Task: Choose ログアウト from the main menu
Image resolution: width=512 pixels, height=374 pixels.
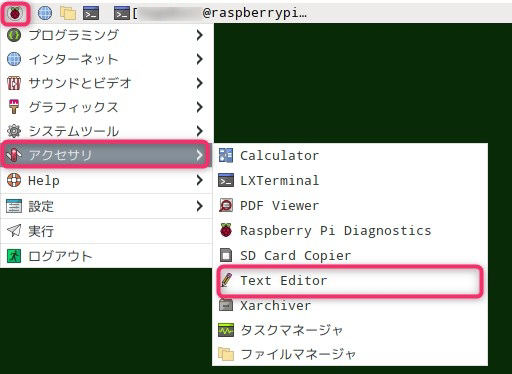Action: coord(106,256)
